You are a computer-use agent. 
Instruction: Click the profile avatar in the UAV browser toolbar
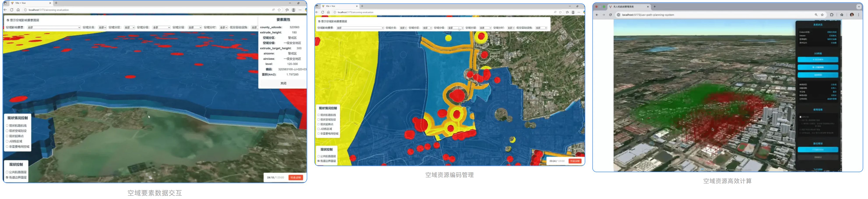[x=852, y=15]
